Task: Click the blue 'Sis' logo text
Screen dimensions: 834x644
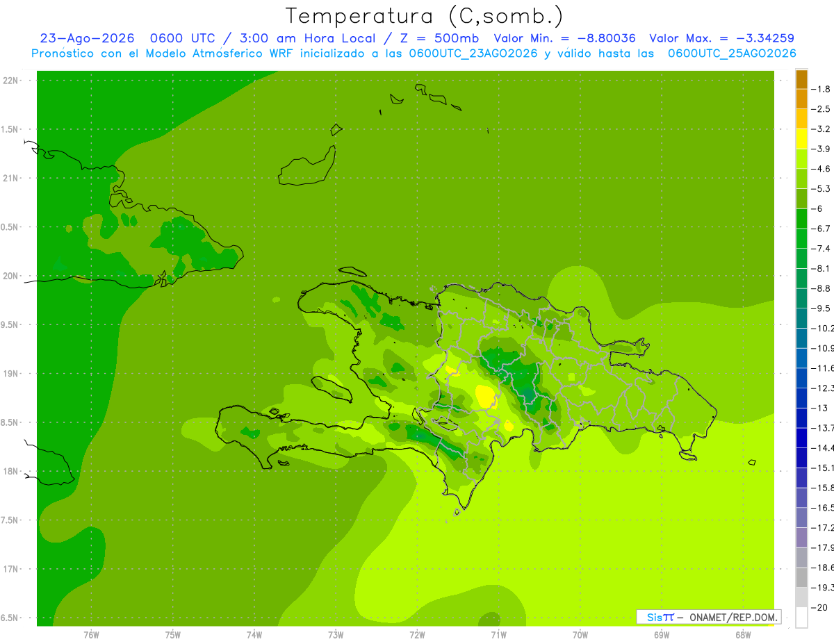Action: 654,617
